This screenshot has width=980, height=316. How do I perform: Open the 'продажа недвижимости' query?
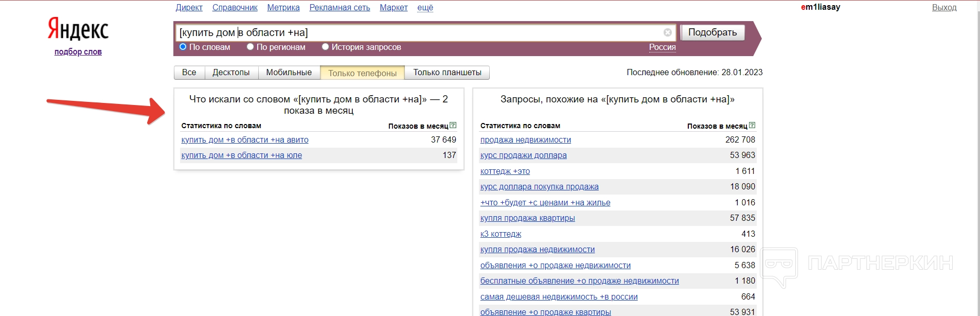pos(526,140)
